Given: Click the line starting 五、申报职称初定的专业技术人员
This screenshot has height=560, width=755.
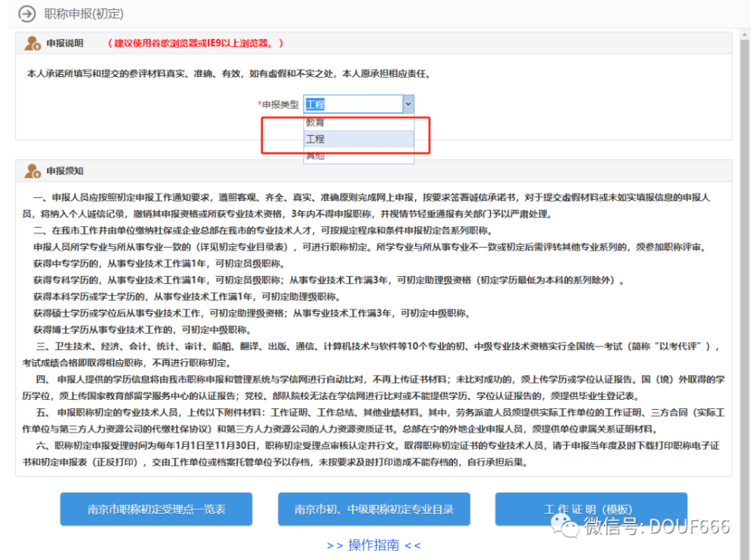Looking at the screenshot, I should pos(381,413).
